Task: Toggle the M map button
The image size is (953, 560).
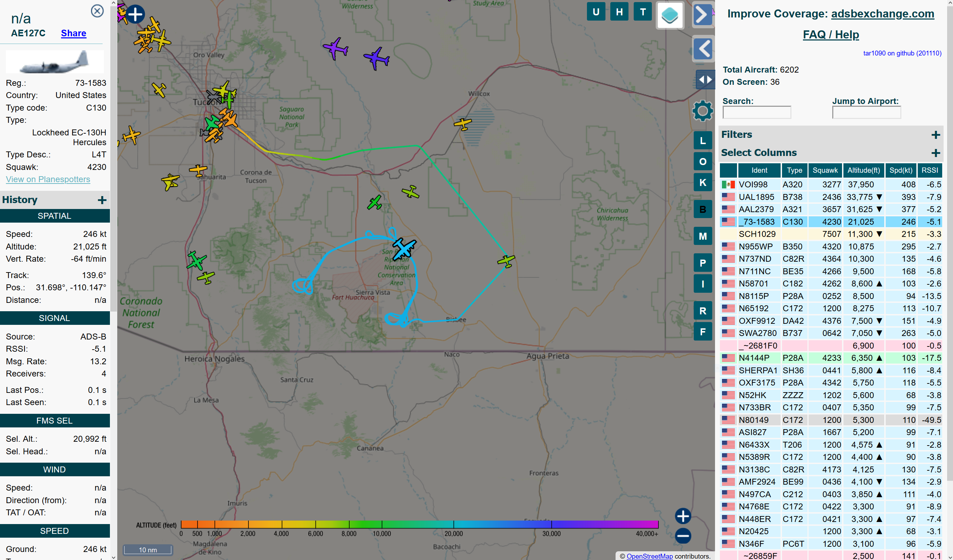Action: (703, 236)
